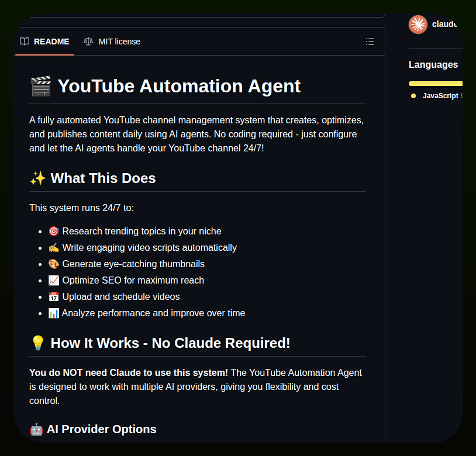Click the calendar emoji beside Upload and schedule
The image size is (476, 456).
[x=54, y=297]
